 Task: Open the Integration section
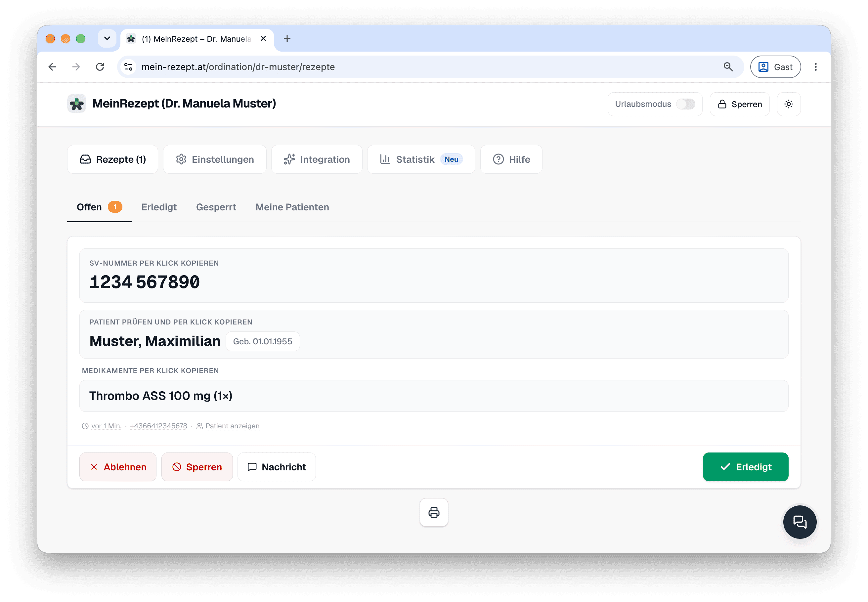coord(317,159)
